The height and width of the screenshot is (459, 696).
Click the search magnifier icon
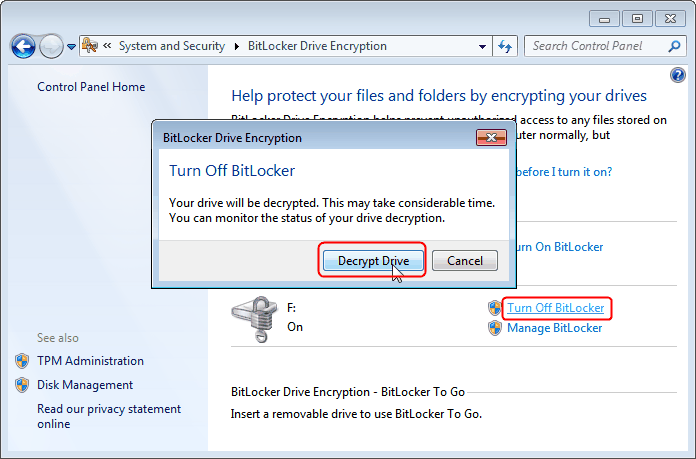tap(677, 46)
